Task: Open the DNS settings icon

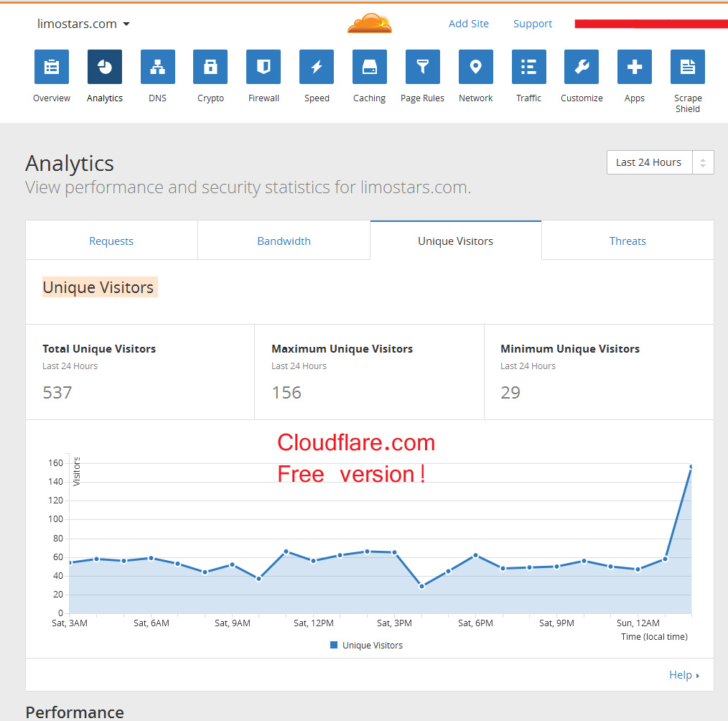Action: (x=158, y=67)
